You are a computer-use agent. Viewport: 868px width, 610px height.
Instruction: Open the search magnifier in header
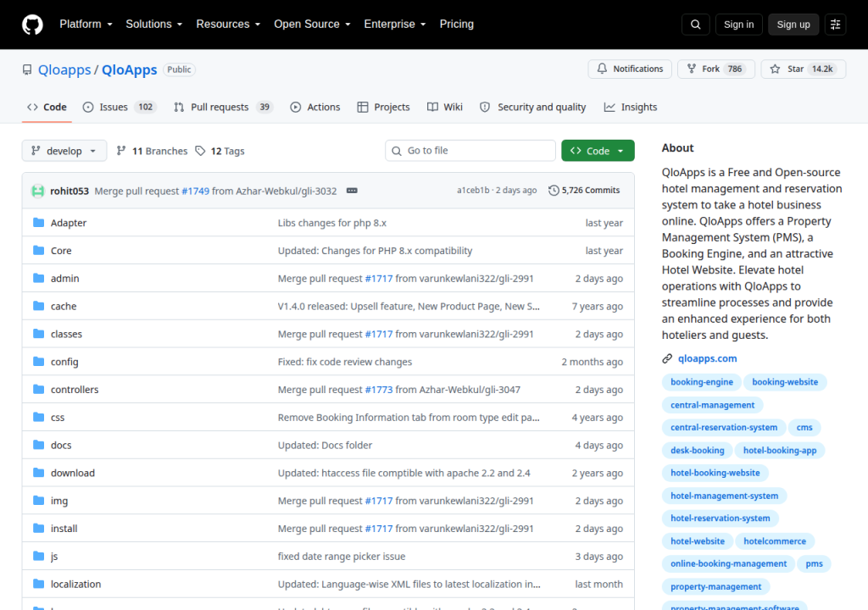coord(695,25)
